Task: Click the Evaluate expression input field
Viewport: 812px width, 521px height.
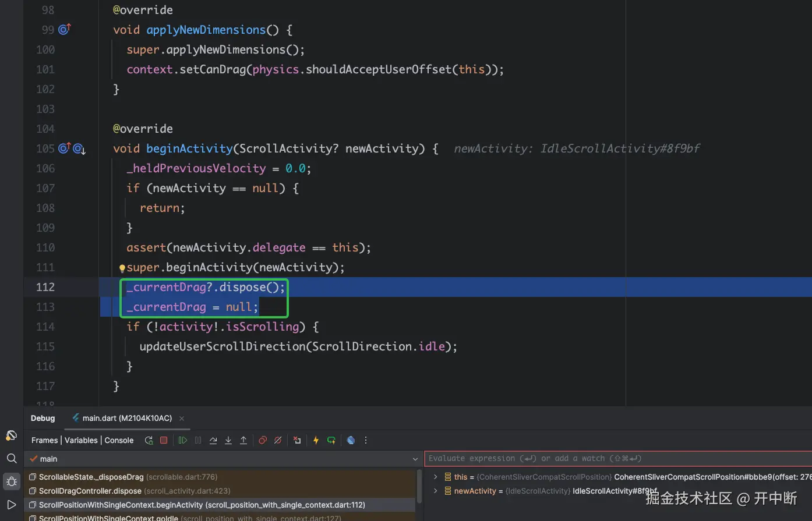Action: (x=618, y=459)
